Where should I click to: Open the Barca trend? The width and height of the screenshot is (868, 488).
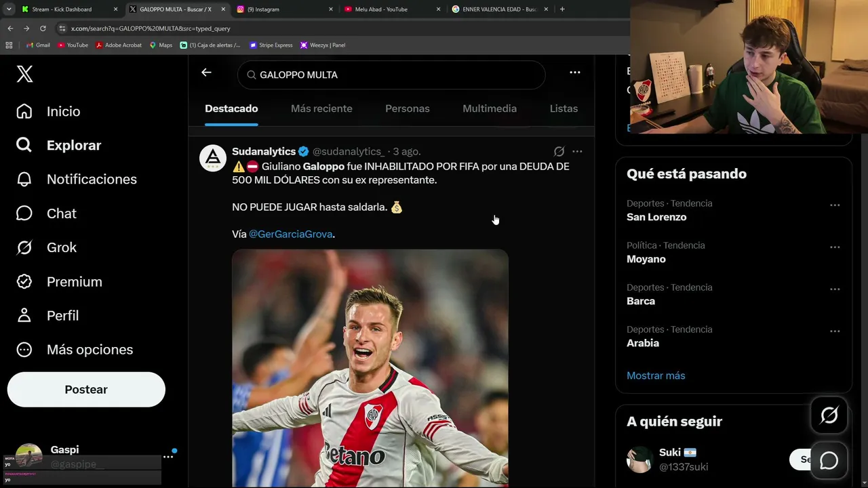pyautogui.click(x=641, y=301)
